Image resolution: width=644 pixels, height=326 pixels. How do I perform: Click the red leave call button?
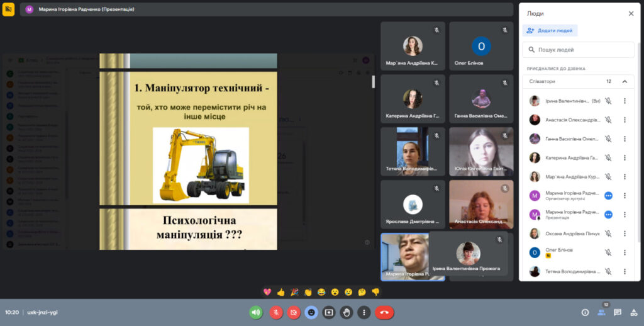tap(384, 312)
